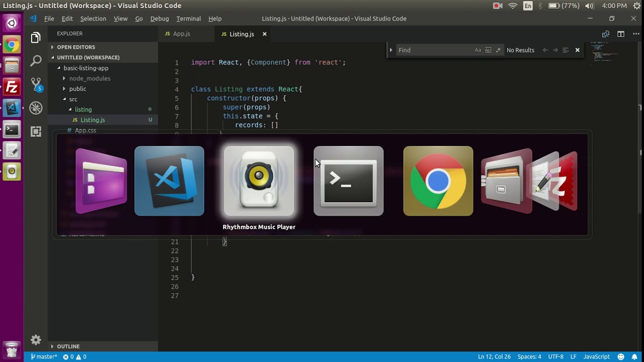Open the Search view in activity bar
This screenshot has height=362, width=644.
(36, 61)
